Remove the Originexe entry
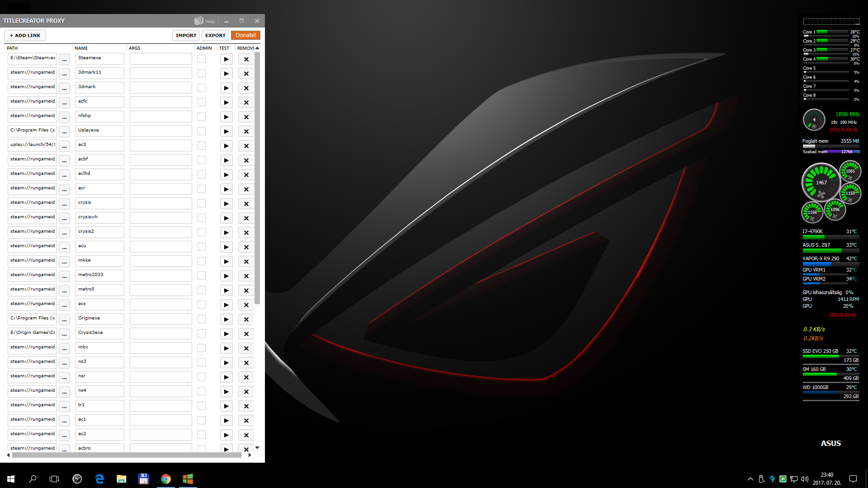 pos(246,319)
